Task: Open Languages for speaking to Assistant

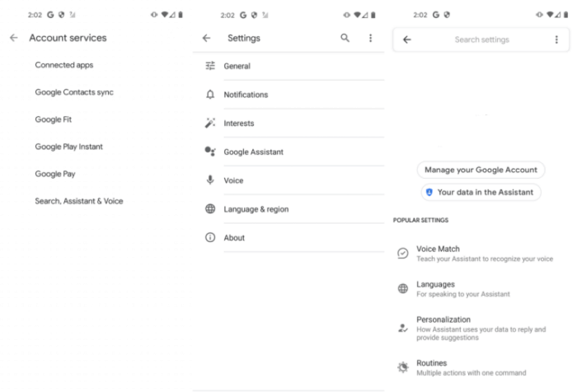Action: point(481,289)
